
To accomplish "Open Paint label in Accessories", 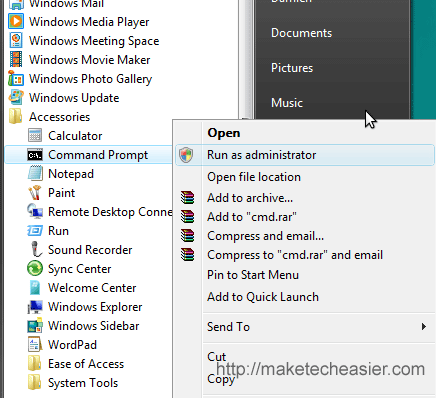I will tap(62, 193).
